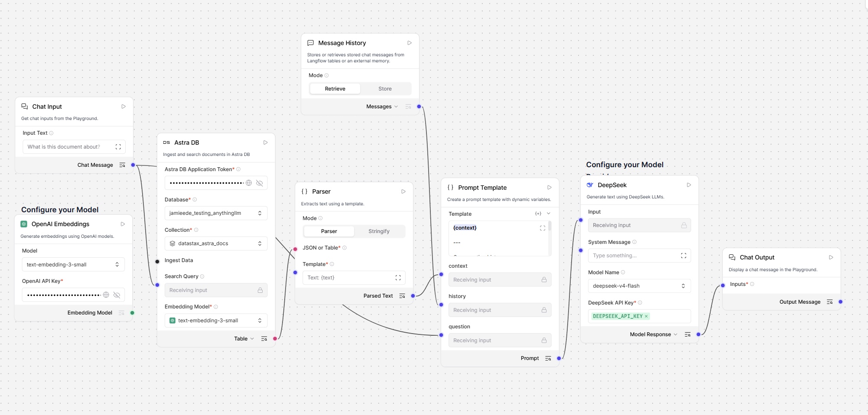
Task: Inspect Model Response output icon
Action: (x=688, y=334)
